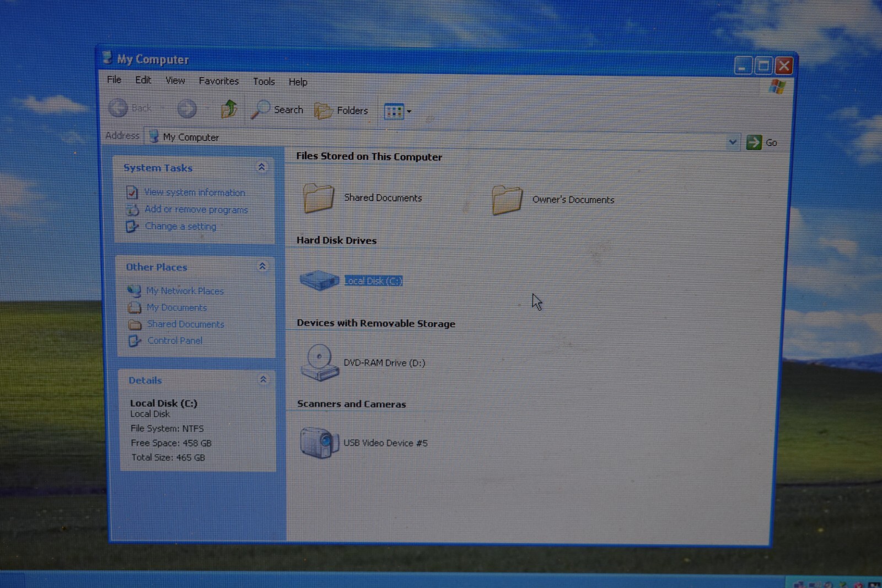This screenshot has height=588, width=882.
Task: Close the My Computer window
Action: (x=784, y=66)
